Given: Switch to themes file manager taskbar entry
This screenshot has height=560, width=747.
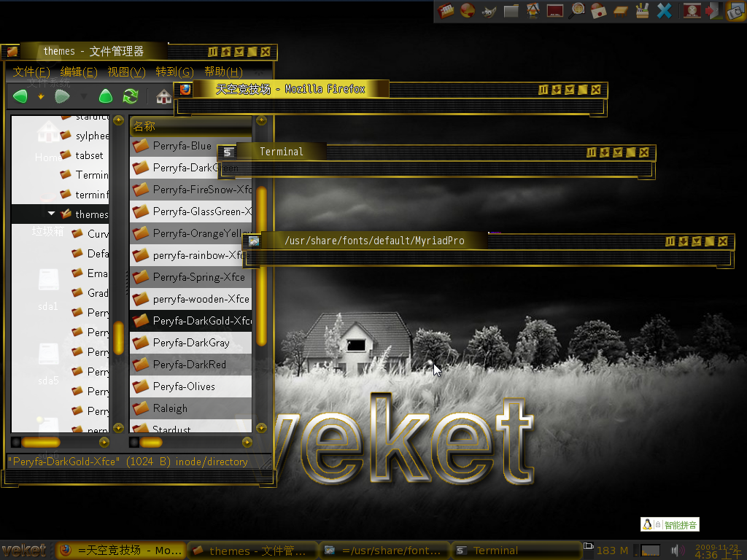Looking at the screenshot, I should click(x=252, y=551).
